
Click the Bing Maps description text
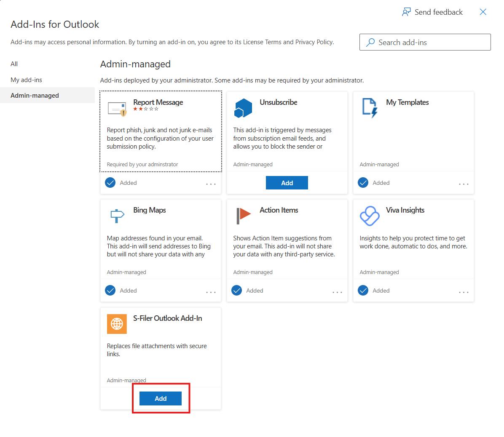pyautogui.click(x=159, y=246)
